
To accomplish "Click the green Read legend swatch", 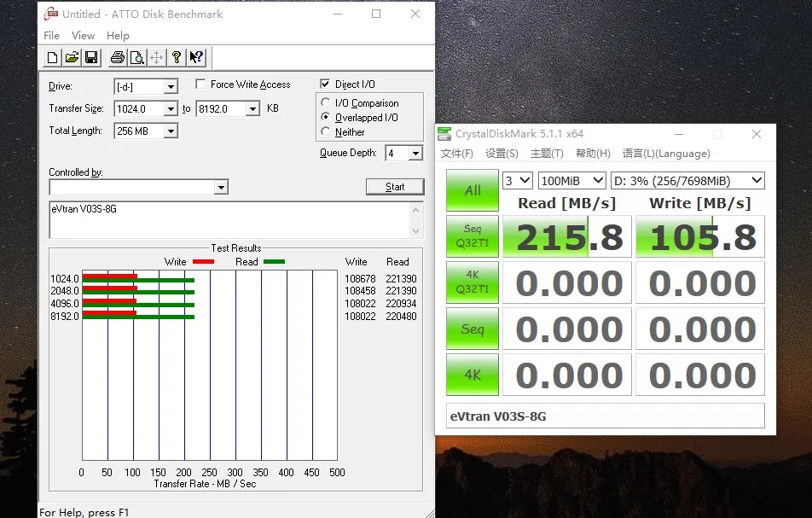I will (274, 262).
